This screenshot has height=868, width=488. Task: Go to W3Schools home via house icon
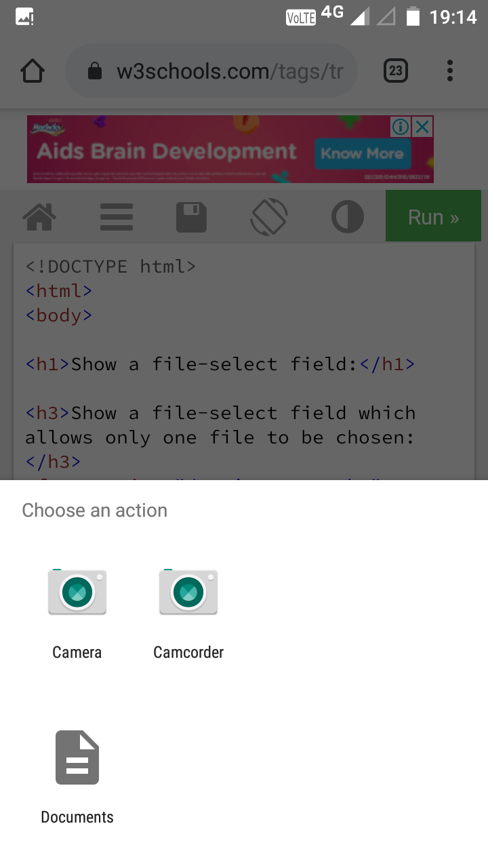(x=39, y=218)
